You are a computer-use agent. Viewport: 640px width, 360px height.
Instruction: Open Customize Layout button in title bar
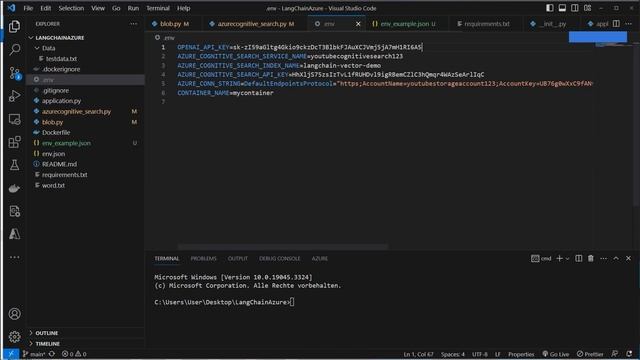click(x=587, y=8)
